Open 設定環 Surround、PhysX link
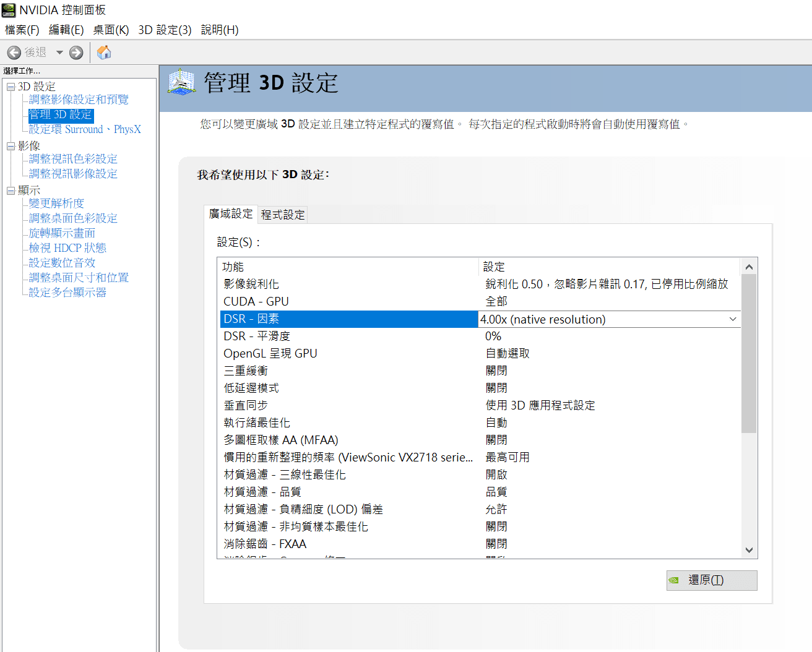Screen dimensions: 812x652 coord(85,129)
